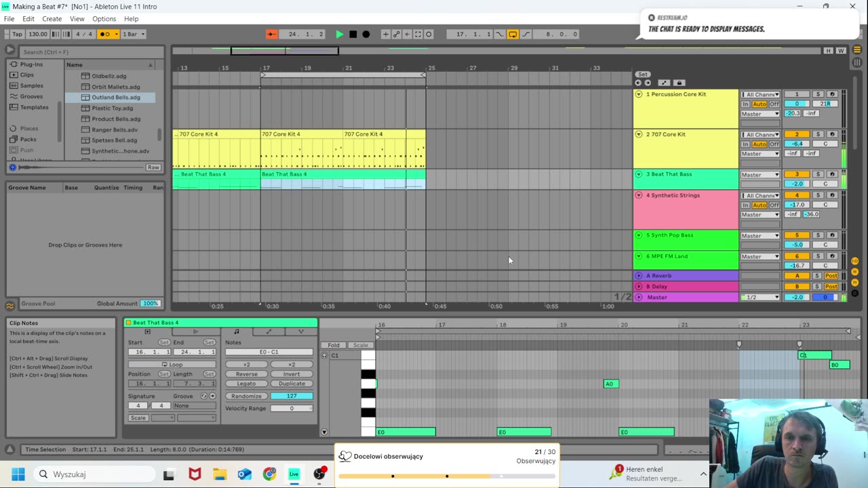
Task: Open the File menu
Action: 9,18
